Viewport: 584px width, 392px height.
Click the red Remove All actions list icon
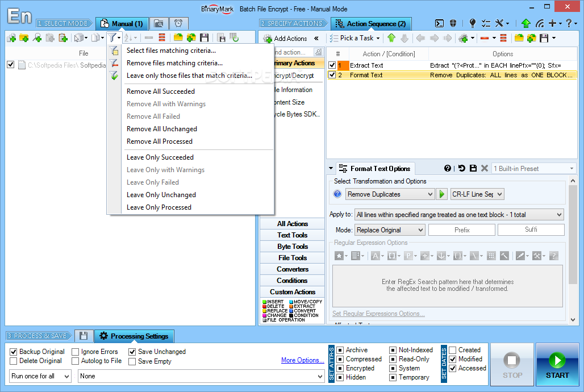503,38
